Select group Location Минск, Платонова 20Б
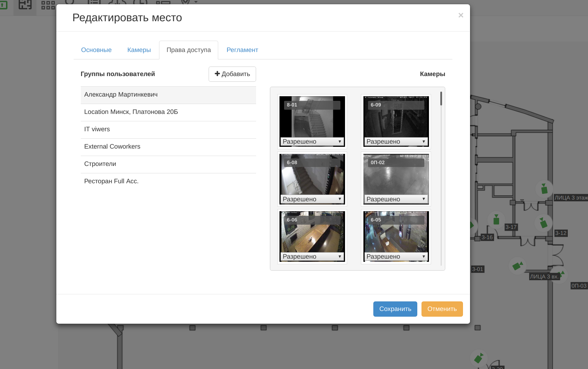The image size is (588, 369). click(x=168, y=112)
